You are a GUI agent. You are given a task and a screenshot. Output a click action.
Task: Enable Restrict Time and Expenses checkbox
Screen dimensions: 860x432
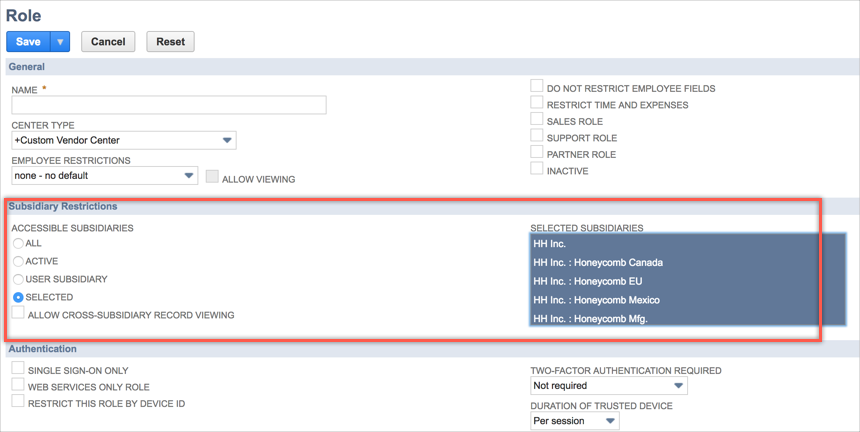click(x=537, y=103)
